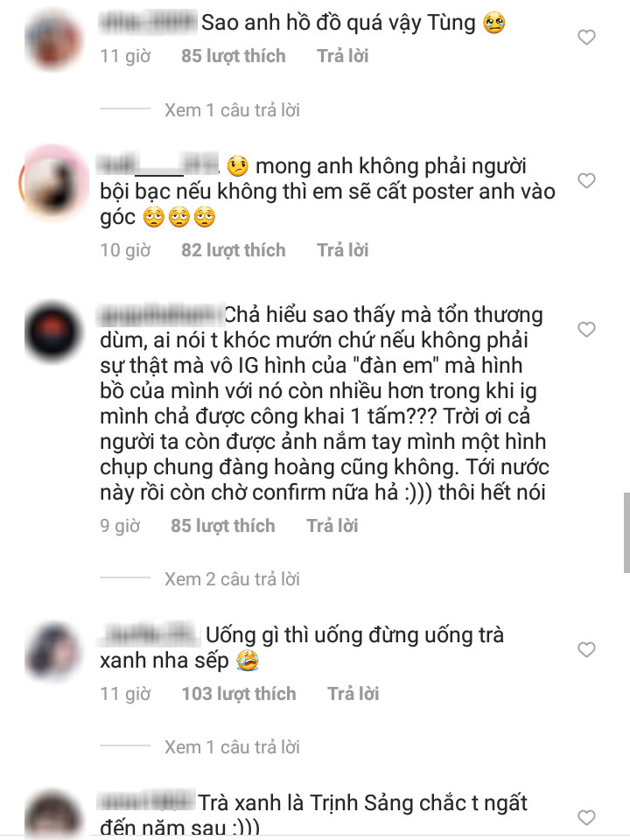The height and width of the screenshot is (840, 630).
Task: Click the scrollbar thumb on the right edge
Action: (x=626, y=533)
